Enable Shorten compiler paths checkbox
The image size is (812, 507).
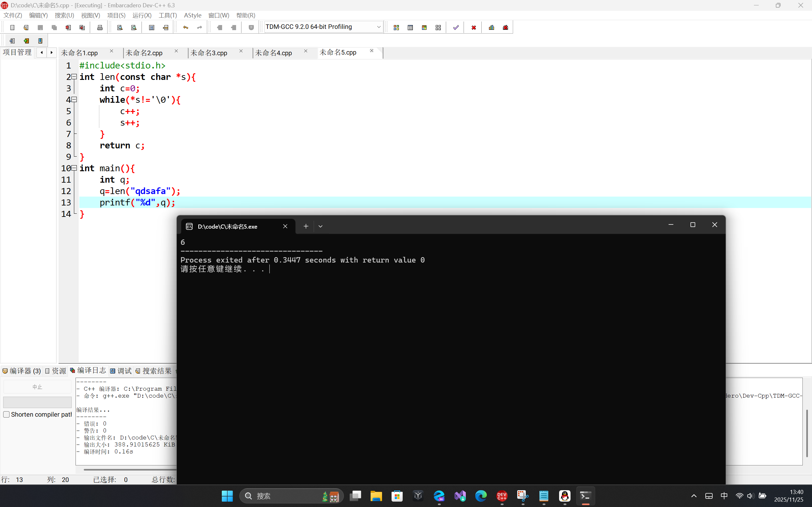[6, 414]
